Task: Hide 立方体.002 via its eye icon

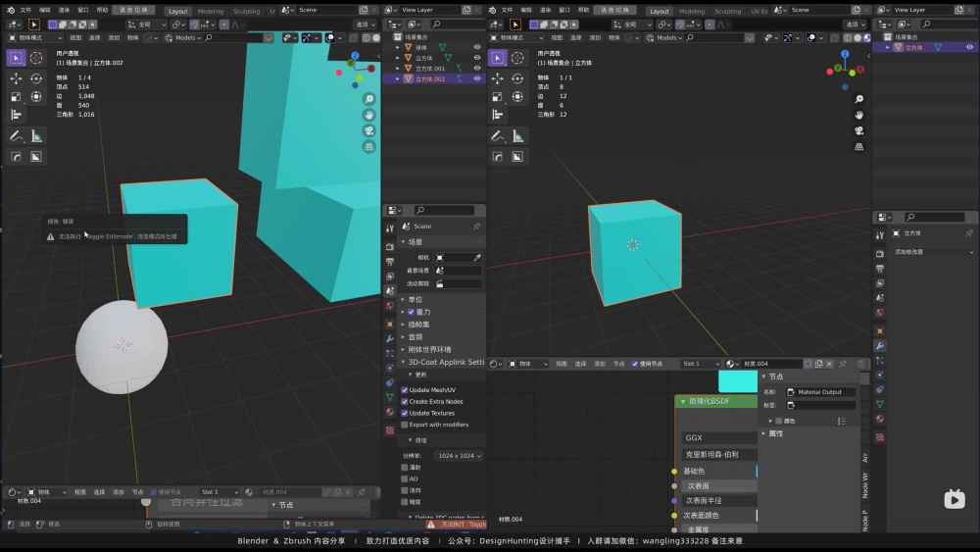Action: [x=477, y=78]
